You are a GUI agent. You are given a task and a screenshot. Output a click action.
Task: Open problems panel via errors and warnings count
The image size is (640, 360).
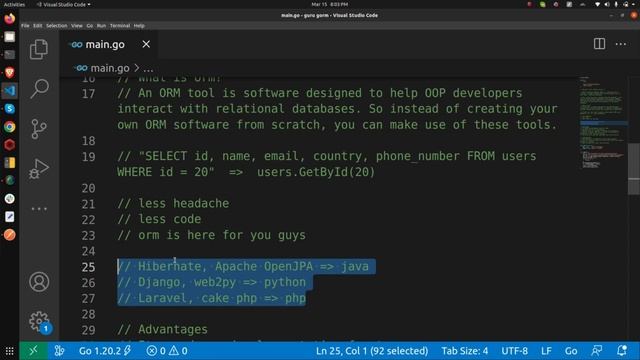tap(167, 351)
